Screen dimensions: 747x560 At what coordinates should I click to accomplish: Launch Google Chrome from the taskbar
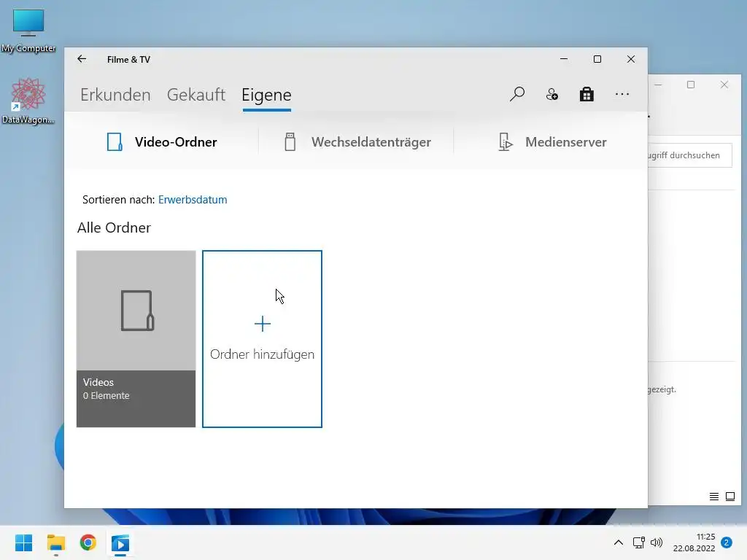click(88, 542)
